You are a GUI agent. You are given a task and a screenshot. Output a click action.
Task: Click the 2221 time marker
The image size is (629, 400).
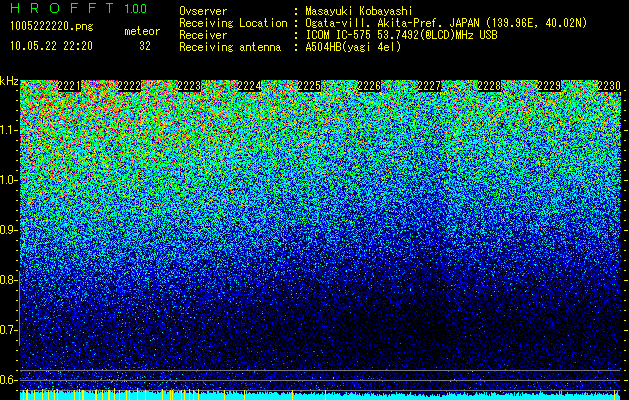[69, 86]
